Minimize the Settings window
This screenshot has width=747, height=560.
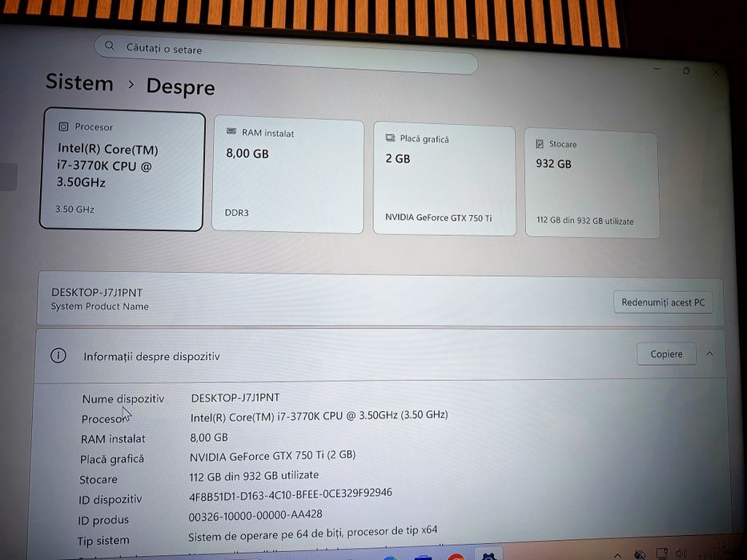click(x=657, y=69)
